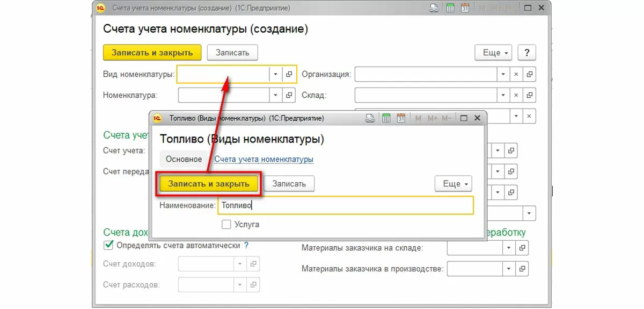The width and height of the screenshot is (644, 309).
Task: Open the dropdown of the unlabeled field below Склад
Action: pos(516,116)
